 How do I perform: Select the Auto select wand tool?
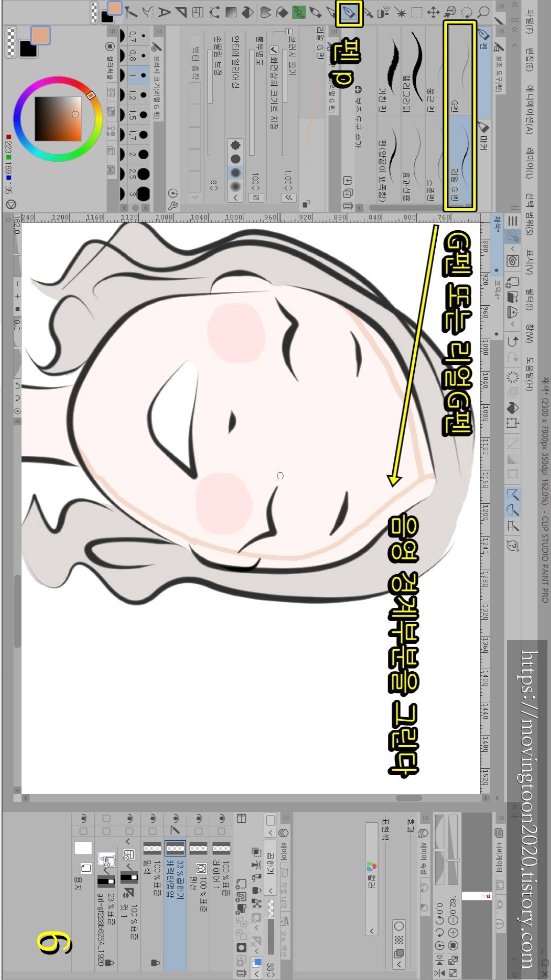[x=400, y=12]
